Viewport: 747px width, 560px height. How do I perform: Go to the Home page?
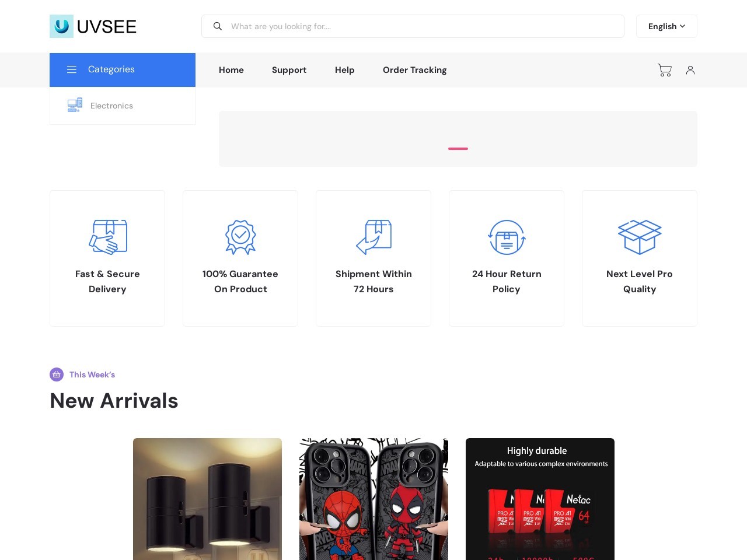231,70
